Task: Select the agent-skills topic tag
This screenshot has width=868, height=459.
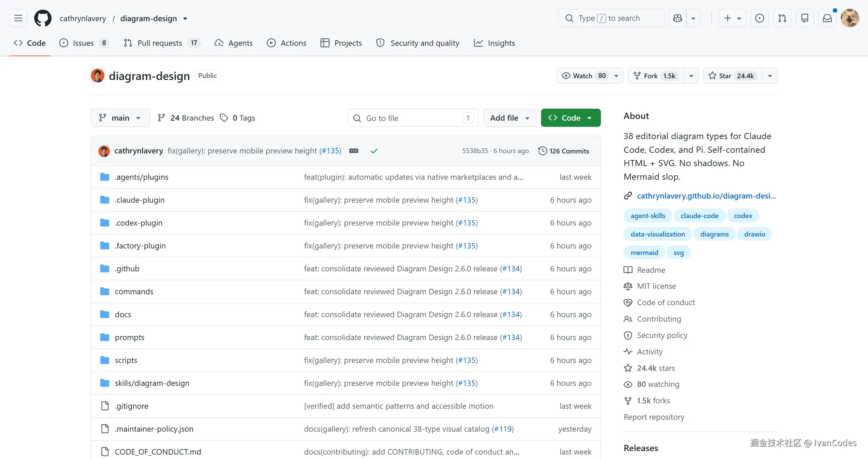Action: [x=648, y=216]
